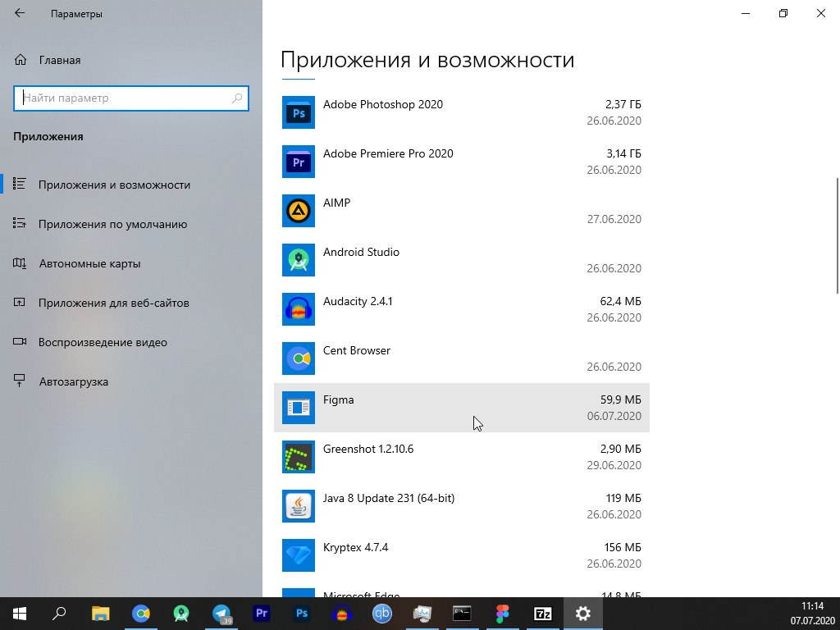Viewport: 840px width, 630px height.
Task: Open Воспроизведение видео section
Action: (131, 342)
